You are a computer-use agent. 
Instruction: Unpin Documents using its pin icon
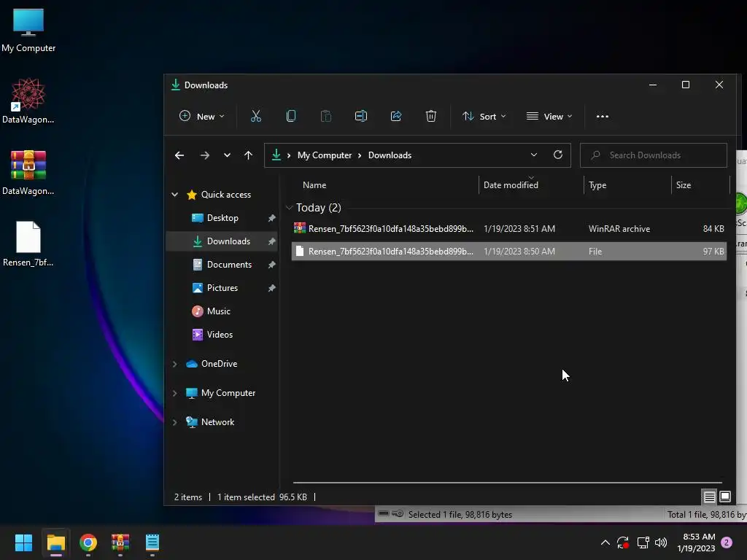[271, 265]
